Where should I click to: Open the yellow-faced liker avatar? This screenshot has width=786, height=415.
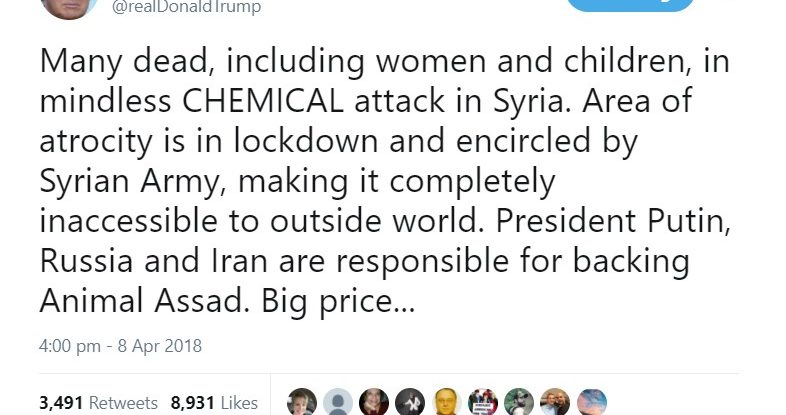[x=446, y=402]
